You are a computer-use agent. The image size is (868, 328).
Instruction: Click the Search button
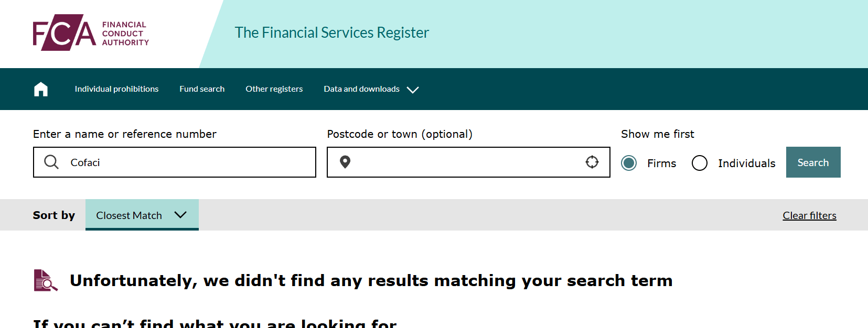[813, 162]
